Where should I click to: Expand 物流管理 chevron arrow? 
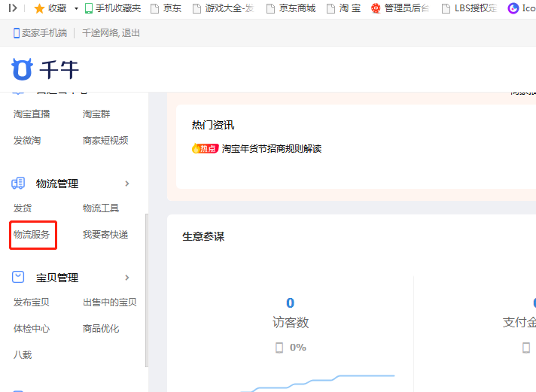pyautogui.click(x=127, y=184)
